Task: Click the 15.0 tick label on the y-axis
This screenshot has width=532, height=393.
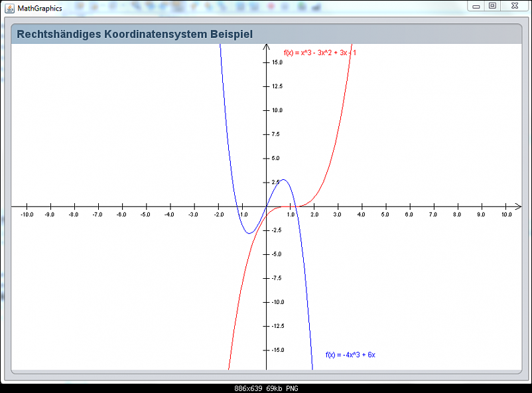Action: [277, 62]
